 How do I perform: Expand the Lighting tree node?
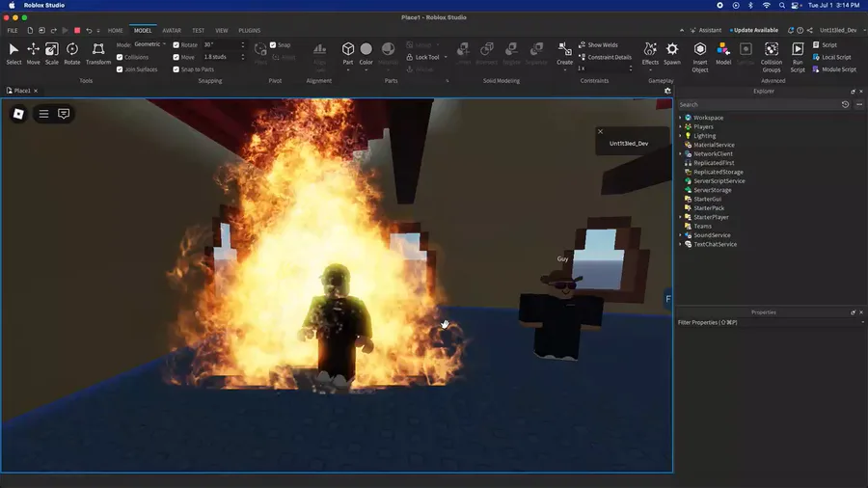point(680,136)
